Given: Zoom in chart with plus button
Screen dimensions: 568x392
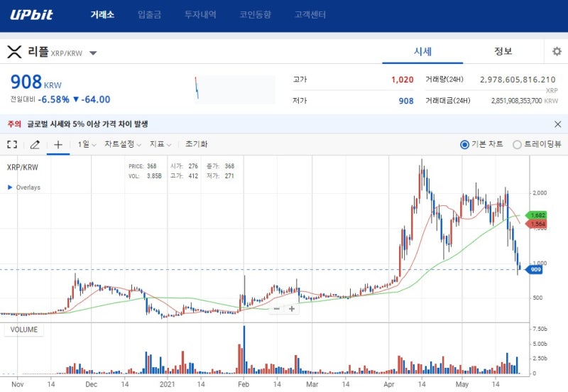Looking at the screenshot, I should pos(292,309).
